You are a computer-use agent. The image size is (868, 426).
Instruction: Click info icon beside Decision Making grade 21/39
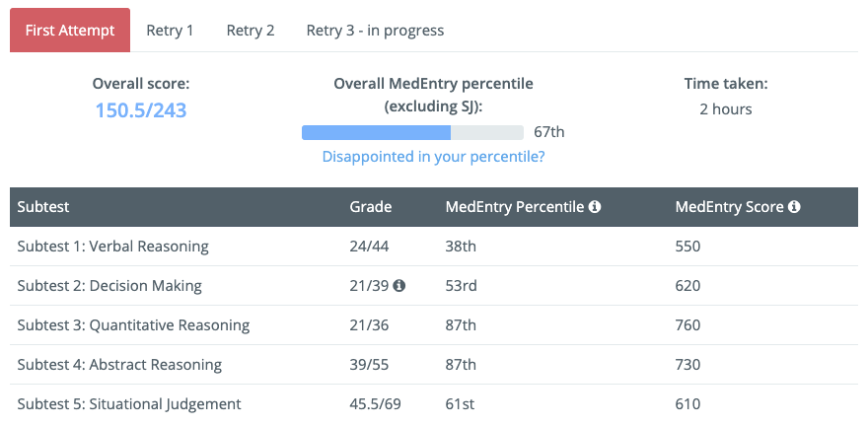point(399,285)
